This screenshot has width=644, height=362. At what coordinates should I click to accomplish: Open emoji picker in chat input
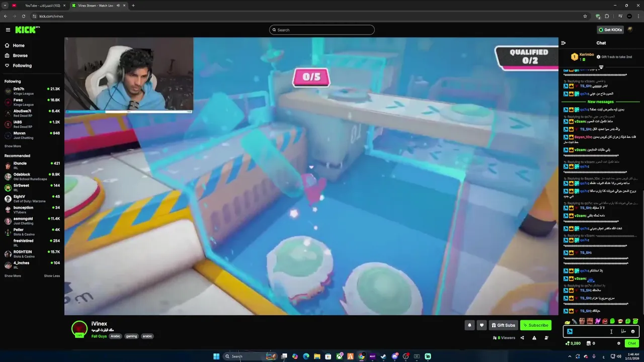coord(633,331)
